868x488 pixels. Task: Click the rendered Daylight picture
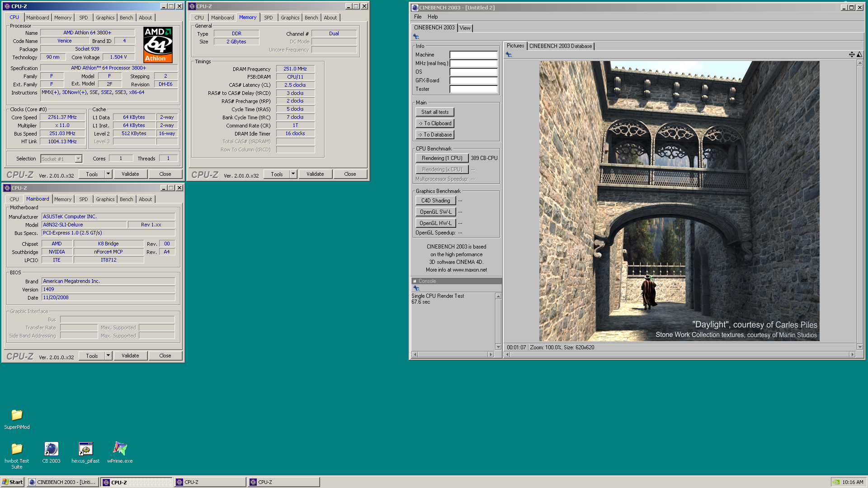[679, 201]
